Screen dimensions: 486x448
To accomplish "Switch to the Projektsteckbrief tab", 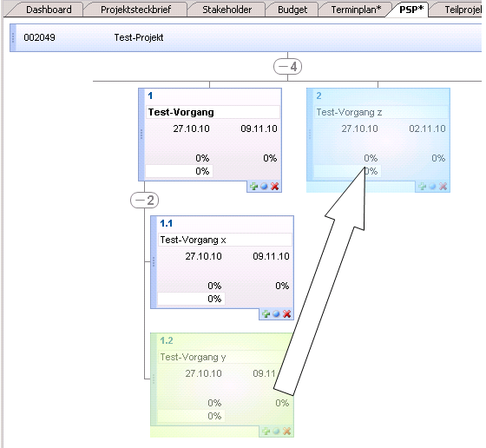I will click(x=135, y=10).
